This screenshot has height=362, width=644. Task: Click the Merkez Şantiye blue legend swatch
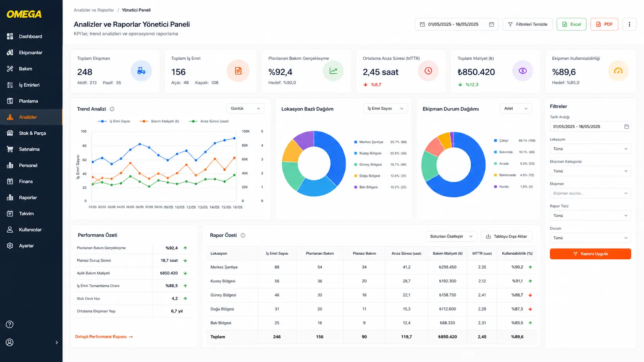coord(356,142)
